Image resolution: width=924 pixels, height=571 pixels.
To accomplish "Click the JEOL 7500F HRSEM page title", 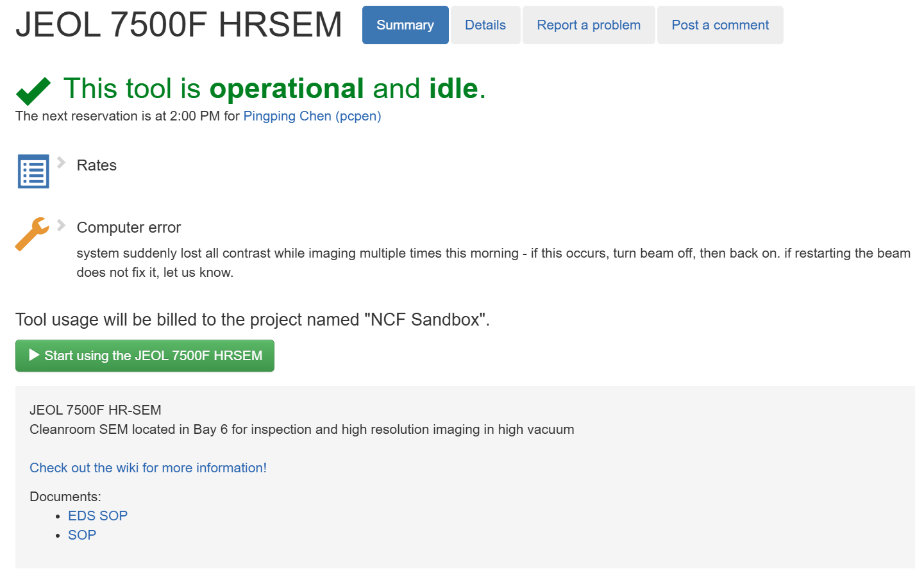I will point(179,24).
